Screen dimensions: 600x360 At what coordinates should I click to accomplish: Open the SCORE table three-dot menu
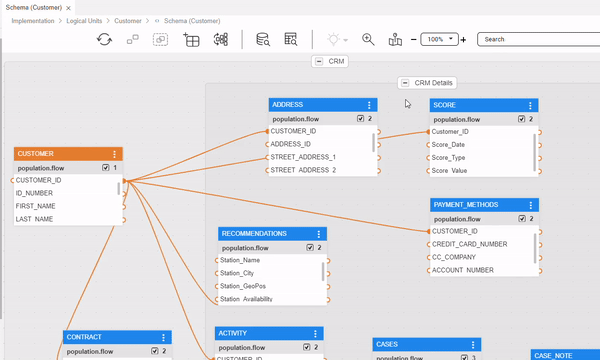tap(530, 105)
